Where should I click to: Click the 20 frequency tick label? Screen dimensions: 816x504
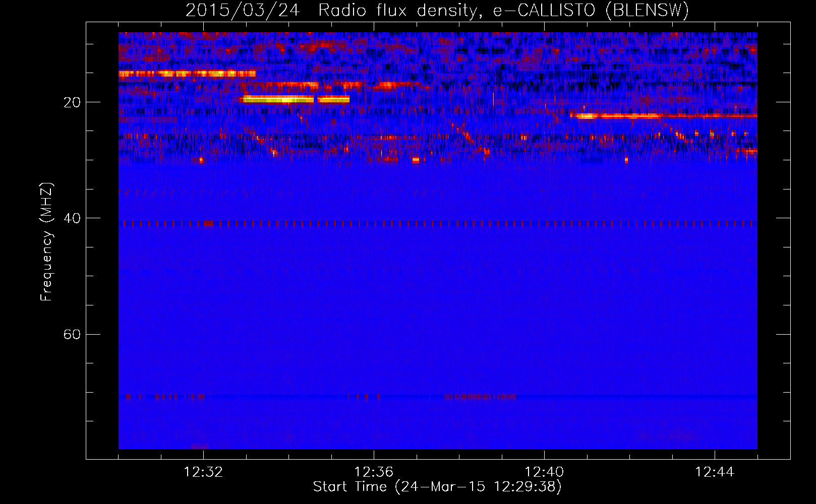72,102
